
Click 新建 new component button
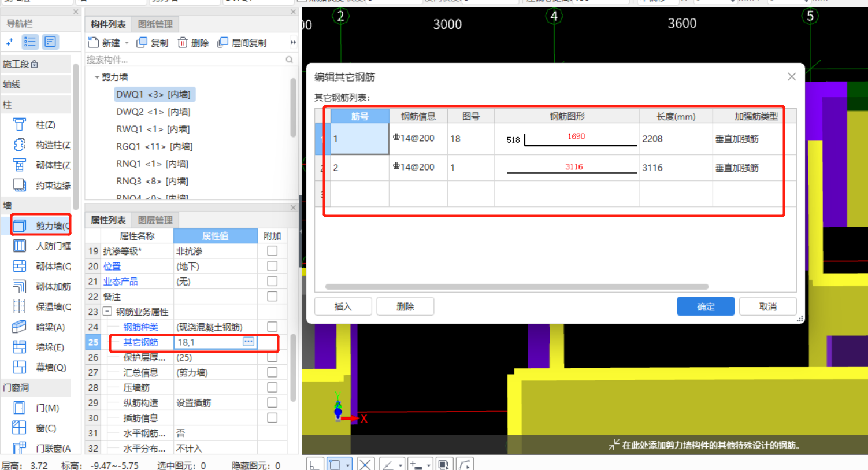coord(104,43)
